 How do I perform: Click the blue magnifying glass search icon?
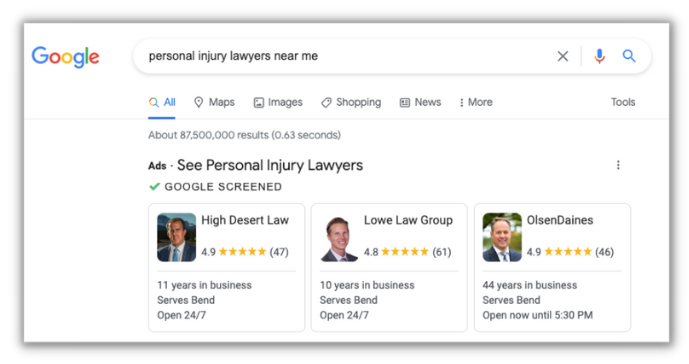pyautogui.click(x=629, y=56)
